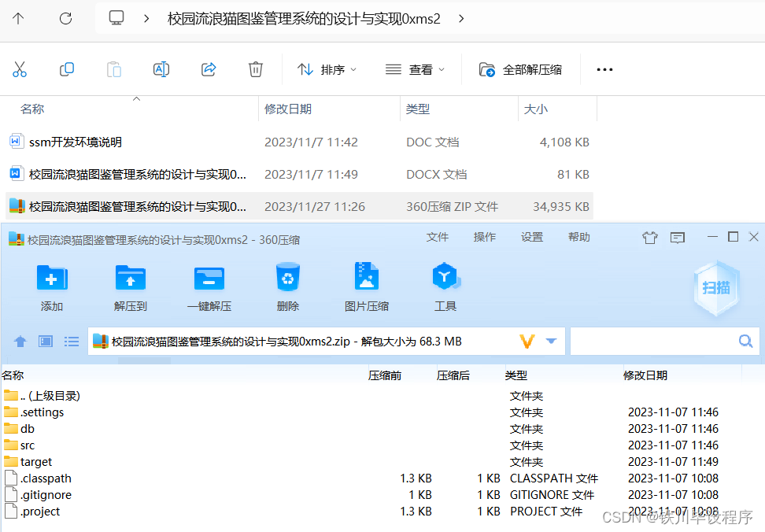Viewport: 765px width, 532px height.
Task: Select the 360压缩 ZIP file row
Action: point(299,206)
